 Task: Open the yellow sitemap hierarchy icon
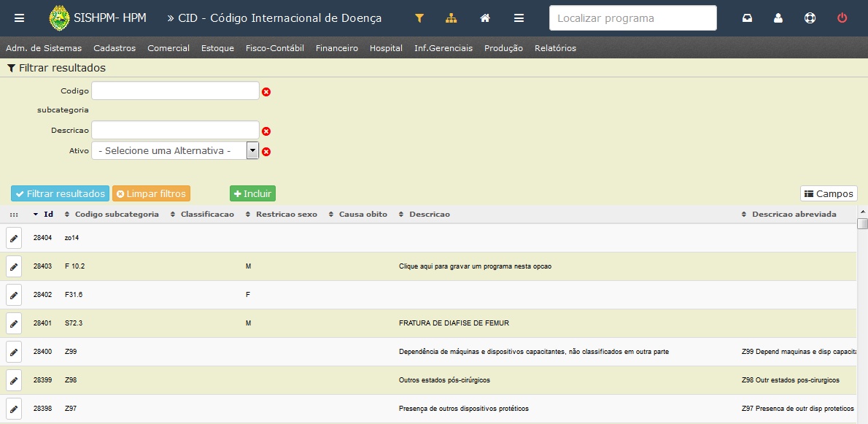pyautogui.click(x=452, y=18)
